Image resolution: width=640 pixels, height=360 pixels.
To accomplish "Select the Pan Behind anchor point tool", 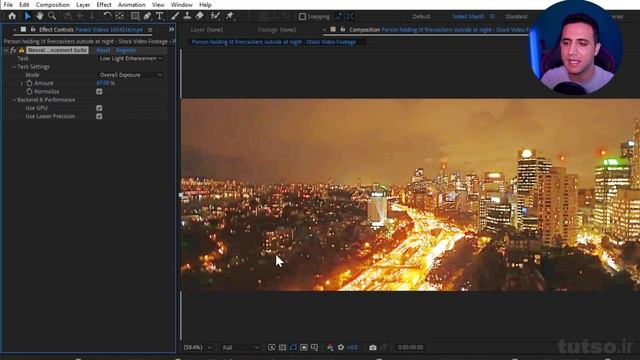I will (120, 16).
